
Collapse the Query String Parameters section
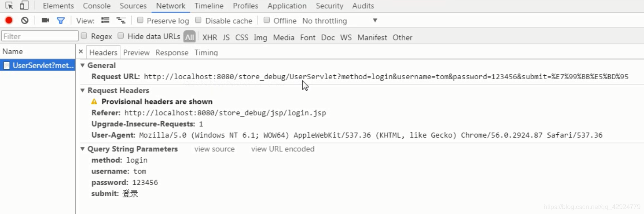coord(82,149)
